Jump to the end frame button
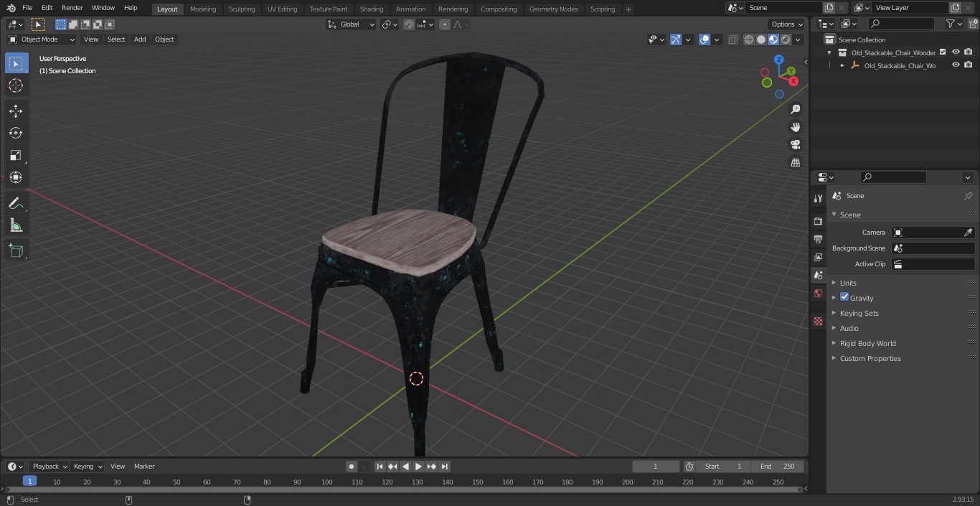The height and width of the screenshot is (506, 980). pos(444,467)
